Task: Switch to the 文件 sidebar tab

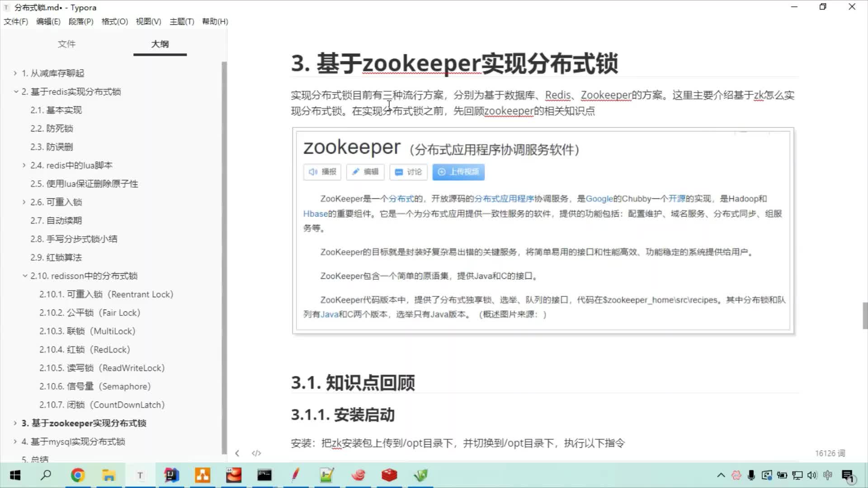Action: tap(66, 44)
